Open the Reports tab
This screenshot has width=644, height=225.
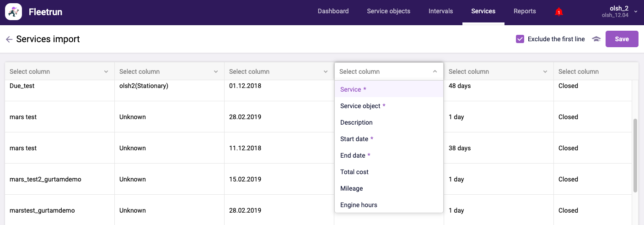[525, 11]
